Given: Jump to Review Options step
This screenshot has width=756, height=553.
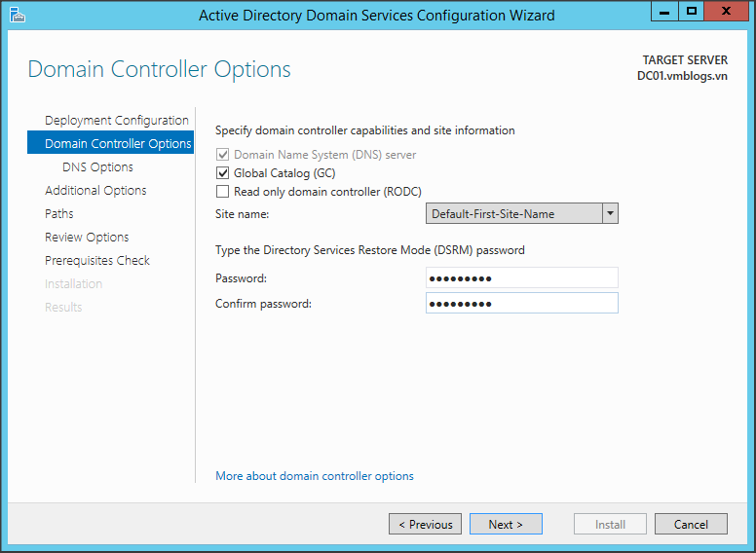Looking at the screenshot, I should (87, 238).
